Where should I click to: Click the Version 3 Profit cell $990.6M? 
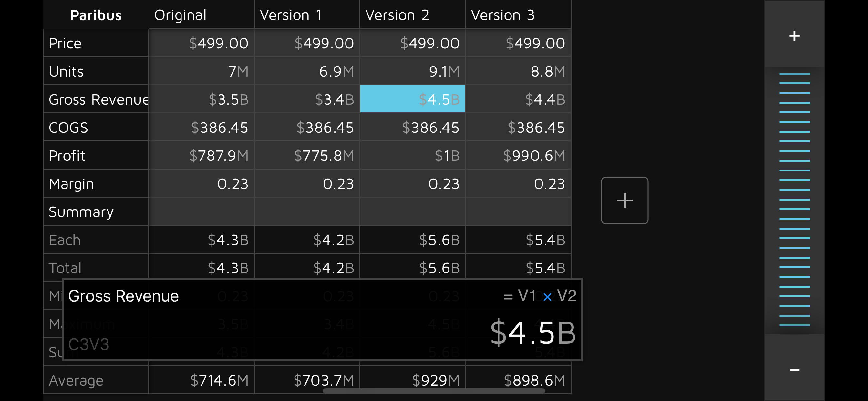pyautogui.click(x=518, y=155)
